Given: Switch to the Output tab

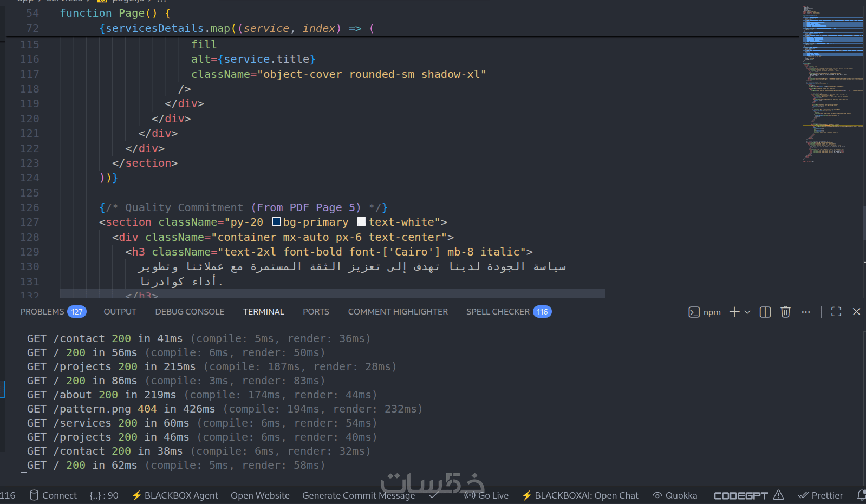Looking at the screenshot, I should point(120,312).
